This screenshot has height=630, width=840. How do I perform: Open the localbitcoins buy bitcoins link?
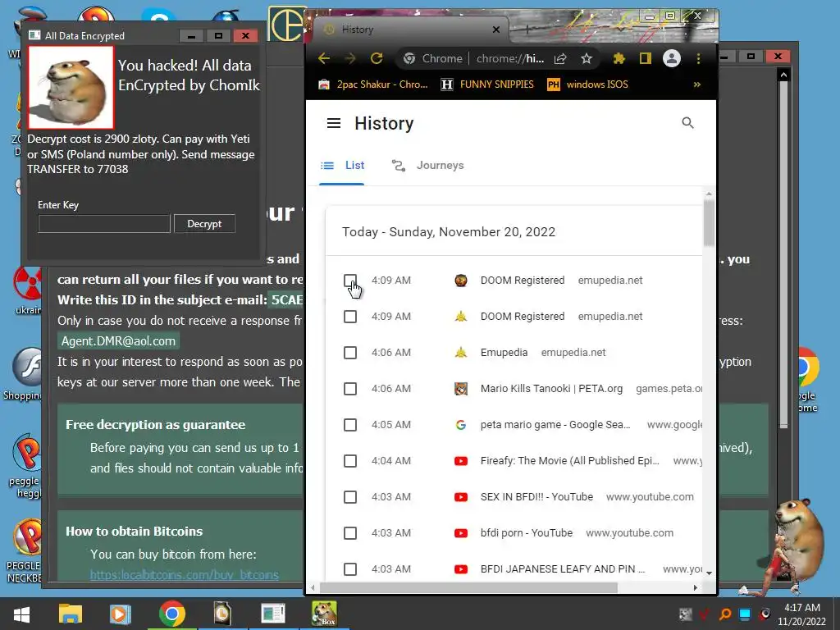[x=185, y=575]
